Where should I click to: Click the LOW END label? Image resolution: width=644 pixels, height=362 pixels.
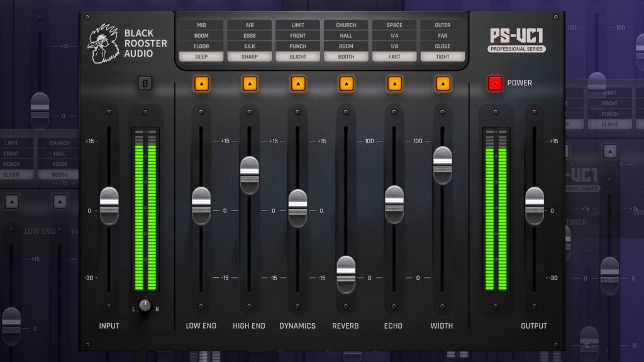coord(201,326)
